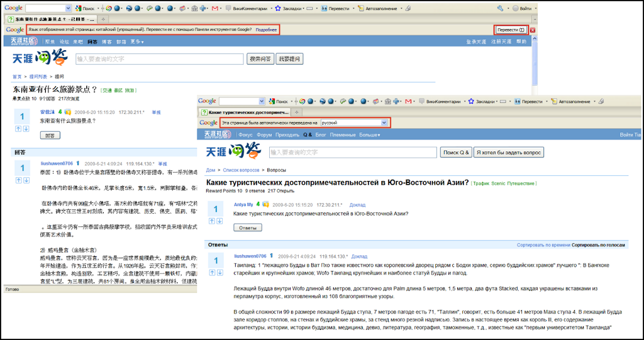Click 搜索问答 button in back window
This screenshot has width=644, height=340.
point(260,58)
